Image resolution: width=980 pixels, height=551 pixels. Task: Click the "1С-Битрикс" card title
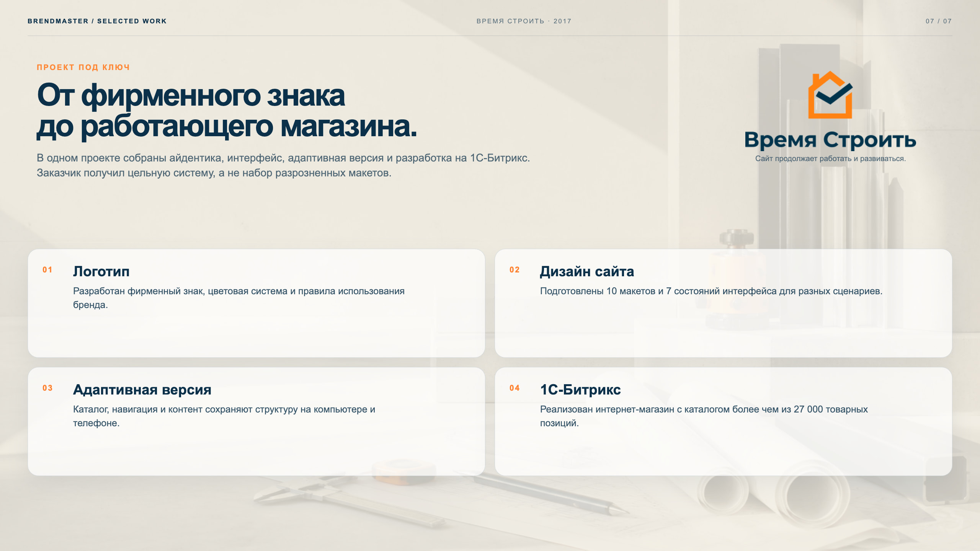tap(580, 390)
